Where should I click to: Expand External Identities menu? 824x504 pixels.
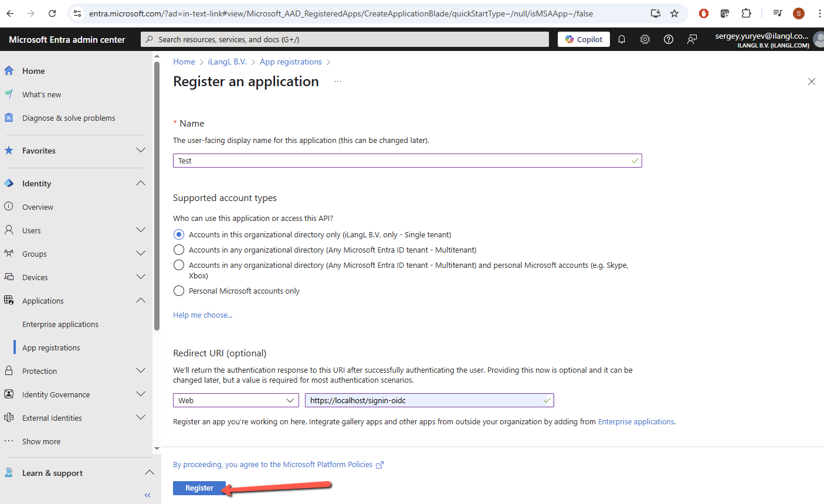(x=141, y=418)
